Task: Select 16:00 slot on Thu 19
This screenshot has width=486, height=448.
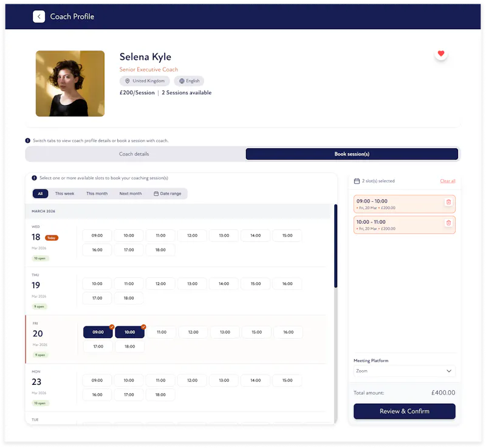Action: click(x=287, y=284)
